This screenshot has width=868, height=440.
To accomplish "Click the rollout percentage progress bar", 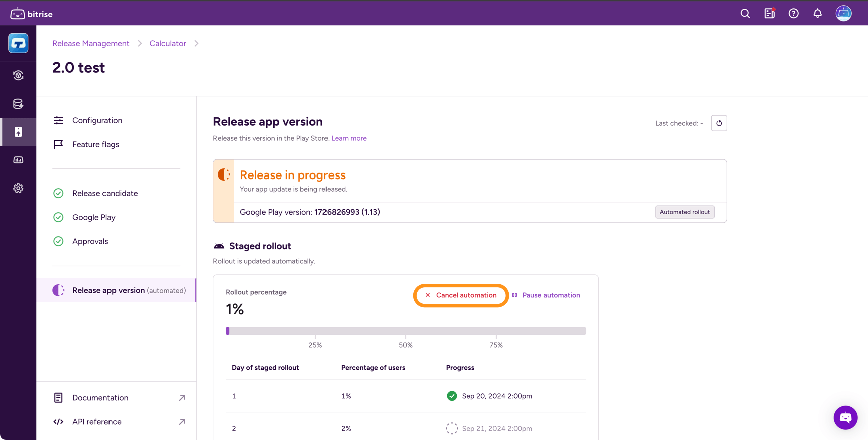I will click(405, 331).
